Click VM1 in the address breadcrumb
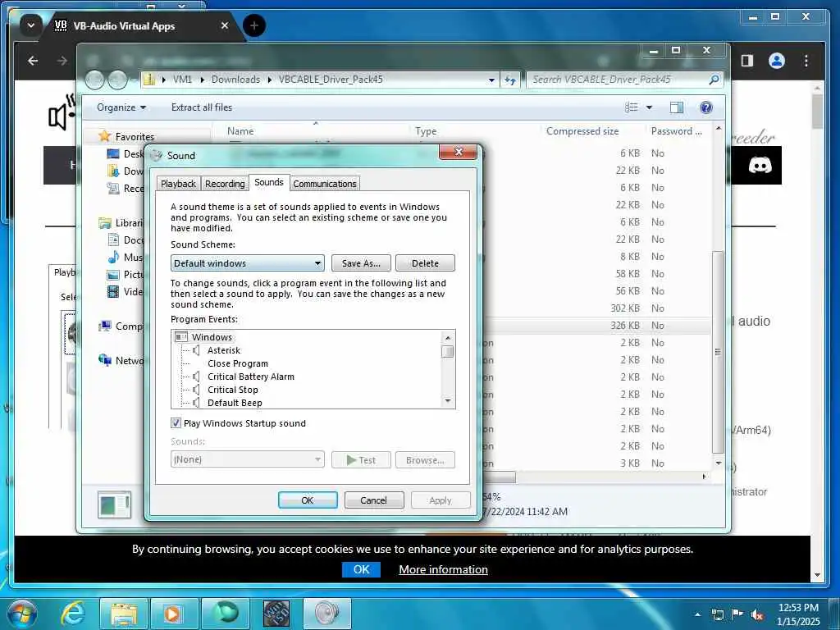This screenshot has width=840, height=630. pos(182,80)
